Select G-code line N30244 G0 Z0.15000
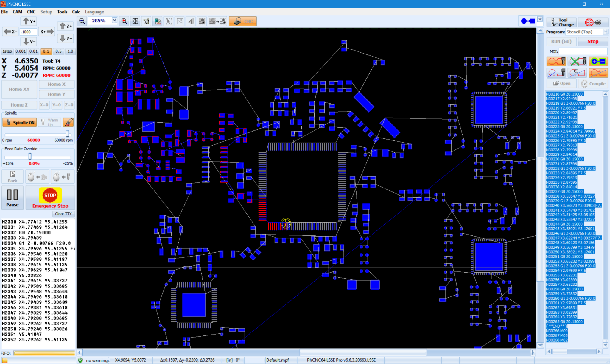This screenshot has height=364, width=610. pos(564,224)
